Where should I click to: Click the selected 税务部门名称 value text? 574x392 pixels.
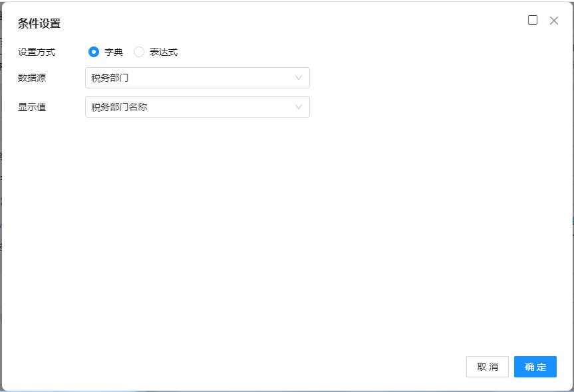point(119,107)
